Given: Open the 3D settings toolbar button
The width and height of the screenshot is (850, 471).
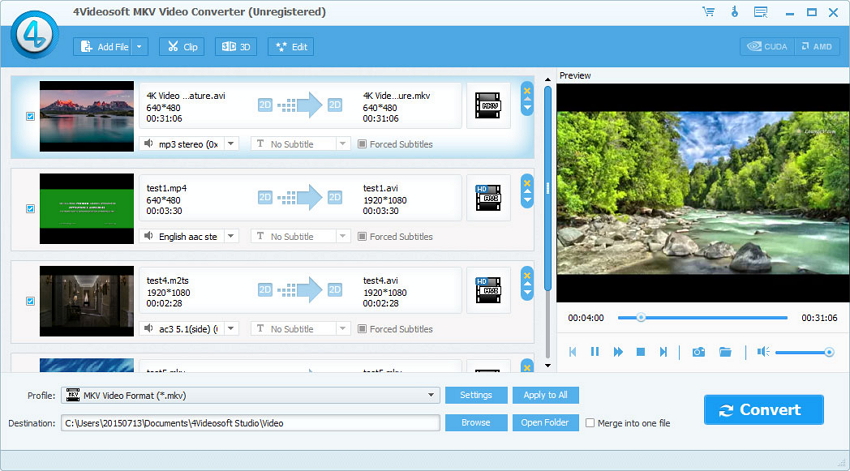Looking at the screenshot, I should [x=237, y=47].
